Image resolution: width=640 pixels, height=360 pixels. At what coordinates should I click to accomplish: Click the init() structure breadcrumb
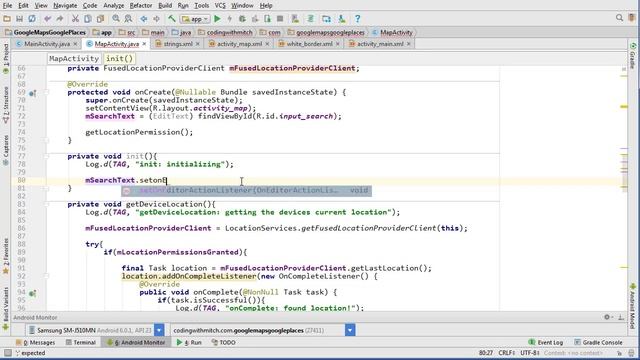(x=119, y=59)
